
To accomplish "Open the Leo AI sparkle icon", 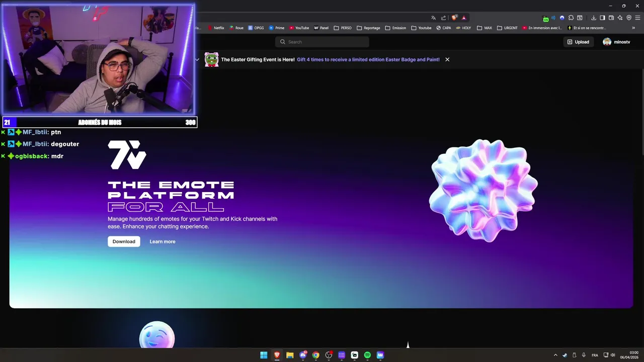I will (x=620, y=18).
